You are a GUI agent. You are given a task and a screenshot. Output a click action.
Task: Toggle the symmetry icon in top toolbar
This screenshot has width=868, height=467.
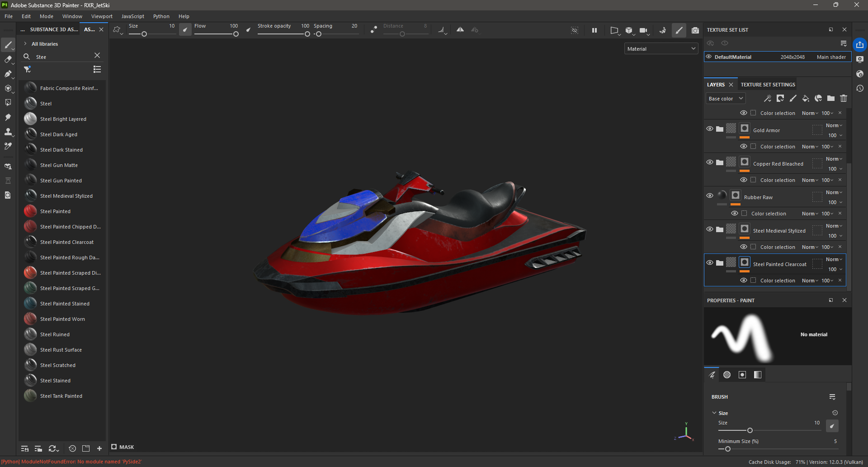click(460, 30)
